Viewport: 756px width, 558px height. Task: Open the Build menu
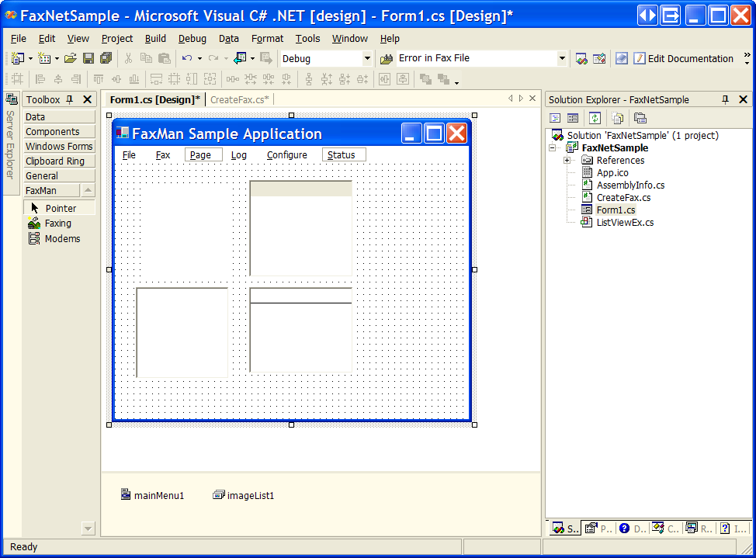point(155,39)
